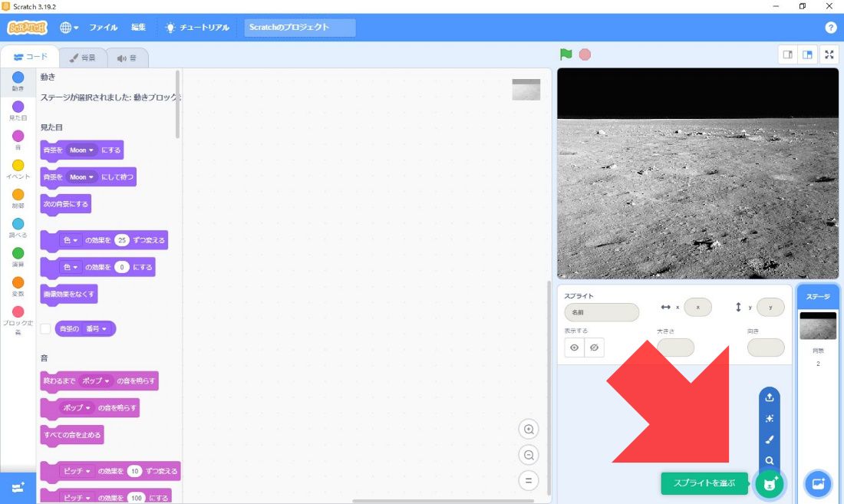844x504 pixels.
Task: Open the ファイル menu
Action: click(x=104, y=28)
